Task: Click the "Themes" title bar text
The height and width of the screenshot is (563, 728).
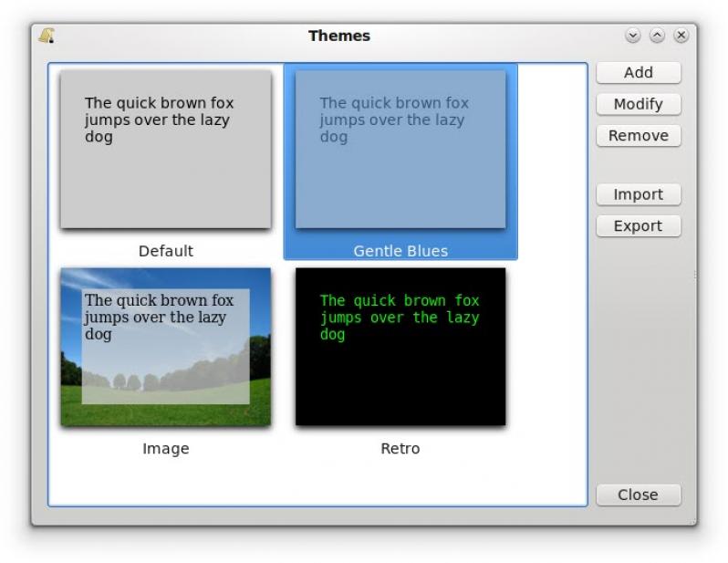Action: [338, 36]
